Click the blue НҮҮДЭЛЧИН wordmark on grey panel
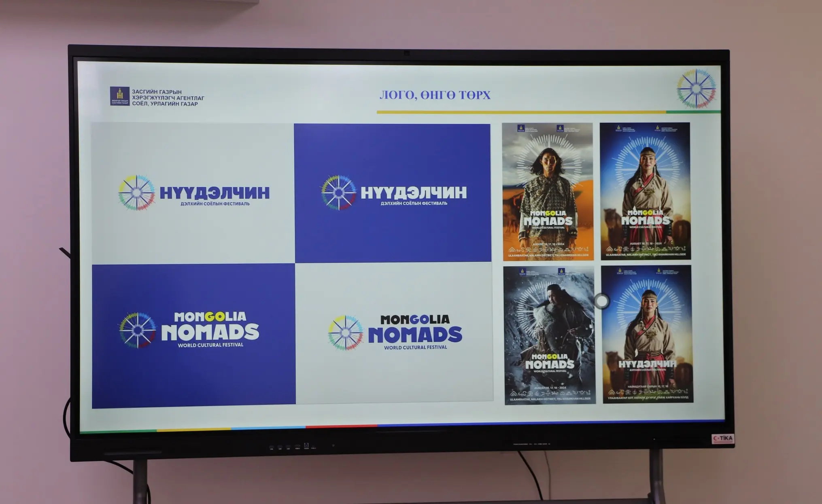The width and height of the screenshot is (822, 504). (215, 193)
